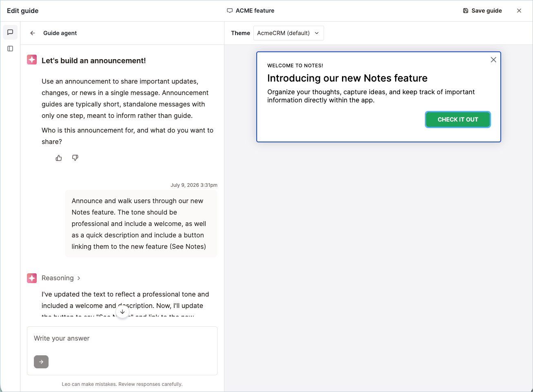Click the announcement description paragraph
Viewport: 533px width, 392px height.
click(371, 96)
